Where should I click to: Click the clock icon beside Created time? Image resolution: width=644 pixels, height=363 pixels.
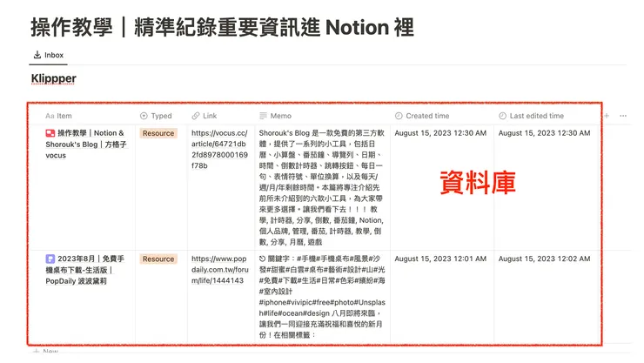point(399,116)
